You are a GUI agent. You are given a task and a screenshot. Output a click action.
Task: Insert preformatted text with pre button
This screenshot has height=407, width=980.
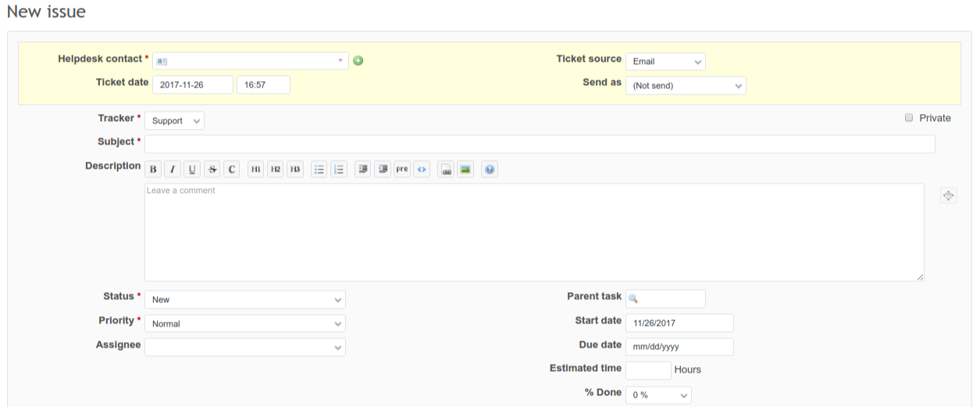tap(401, 170)
